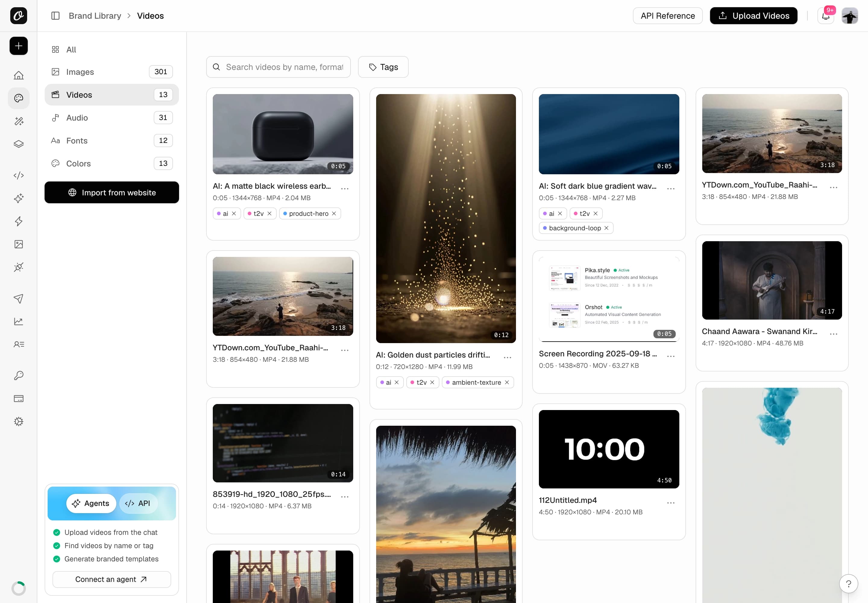Open the code brackets icon in left rail

(x=18, y=175)
